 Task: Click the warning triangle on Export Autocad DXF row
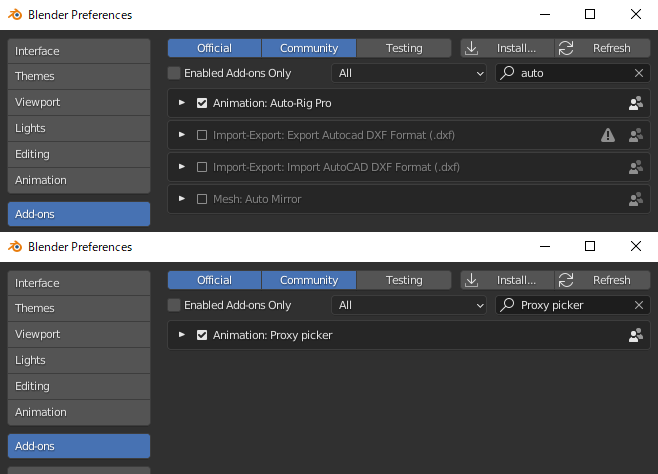[608, 135]
